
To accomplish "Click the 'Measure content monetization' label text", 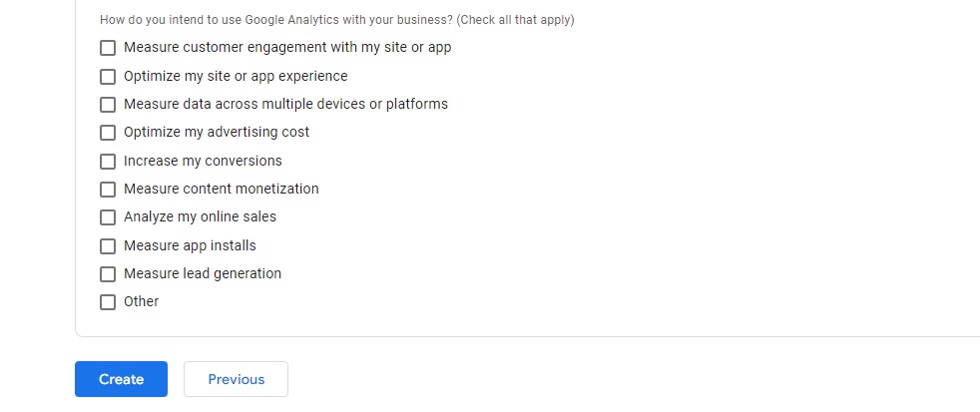I will click(x=222, y=189).
